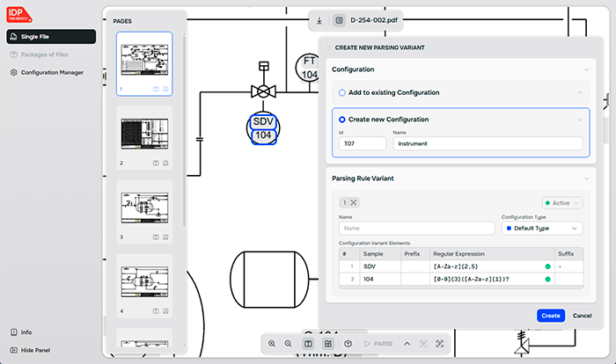Click the Hide Panel icon
The width and height of the screenshot is (616, 364).
coord(14,350)
